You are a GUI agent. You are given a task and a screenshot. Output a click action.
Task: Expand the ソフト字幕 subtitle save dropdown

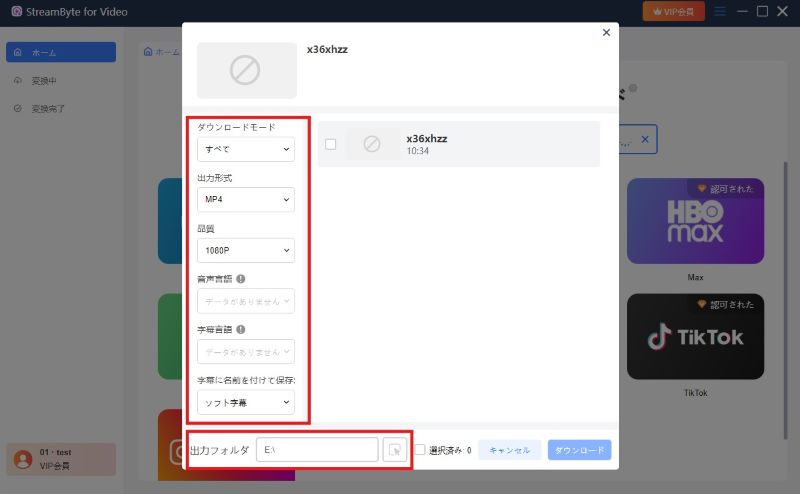(x=245, y=402)
